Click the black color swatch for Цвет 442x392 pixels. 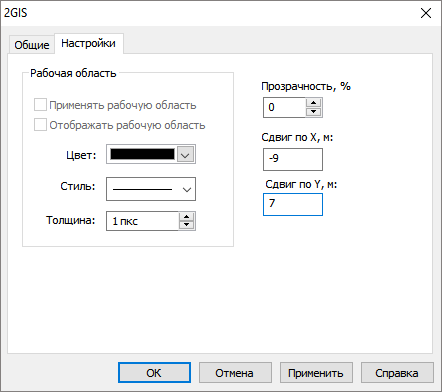pyautogui.click(x=142, y=154)
